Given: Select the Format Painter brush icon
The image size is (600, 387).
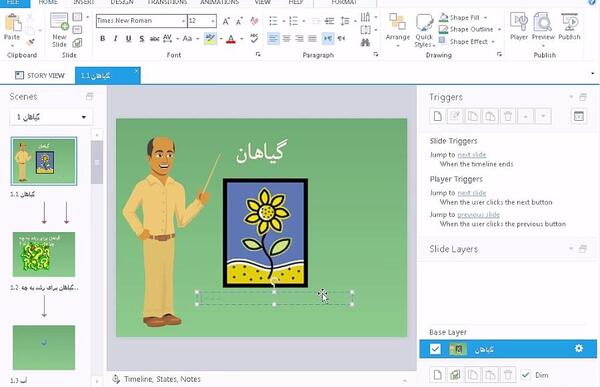Looking at the screenshot, I should tap(31, 41).
